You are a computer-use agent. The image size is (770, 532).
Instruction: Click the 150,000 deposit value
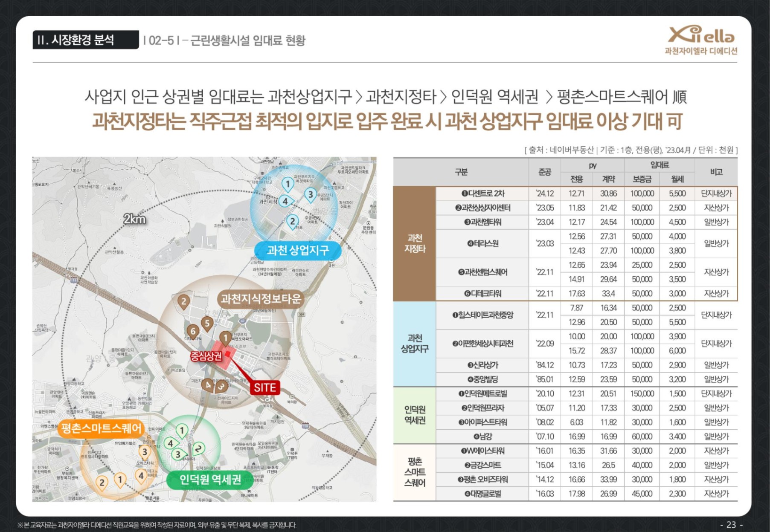pyautogui.click(x=642, y=394)
